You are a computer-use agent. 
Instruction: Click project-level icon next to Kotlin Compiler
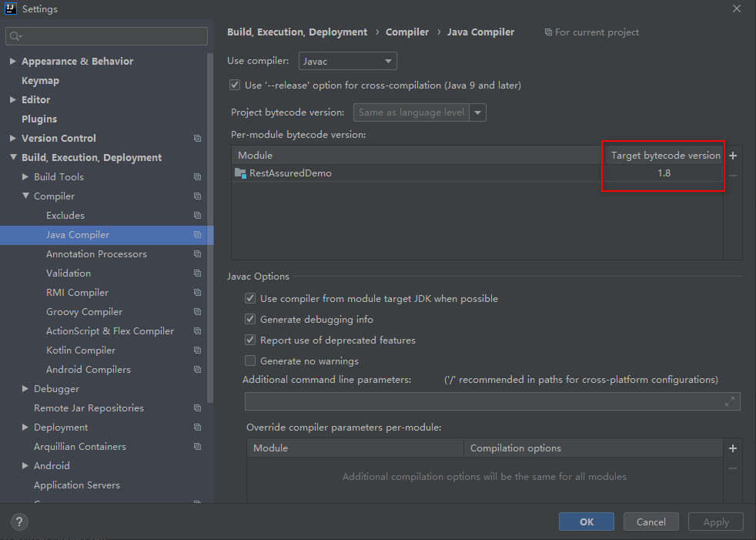tap(197, 350)
